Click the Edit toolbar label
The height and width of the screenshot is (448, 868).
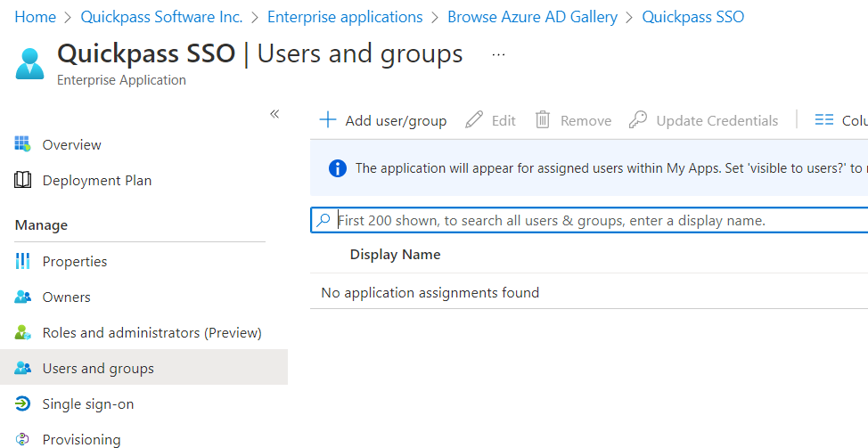point(504,120)
